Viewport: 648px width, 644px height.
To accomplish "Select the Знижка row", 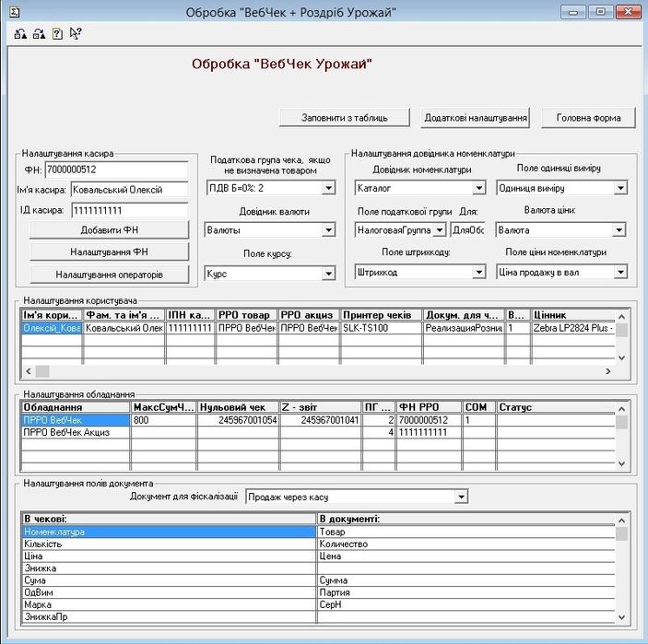I will (x=169, y=568).
